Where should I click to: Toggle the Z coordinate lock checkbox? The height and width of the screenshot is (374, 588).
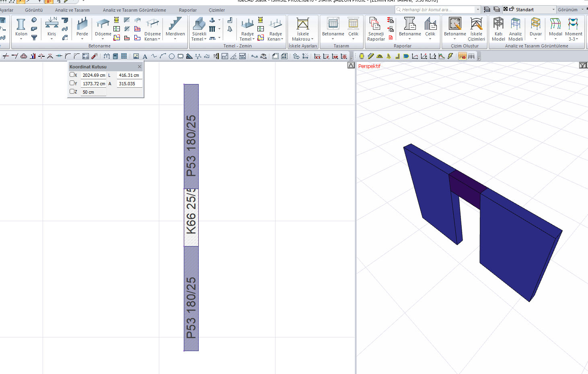(x=72, y=92)
